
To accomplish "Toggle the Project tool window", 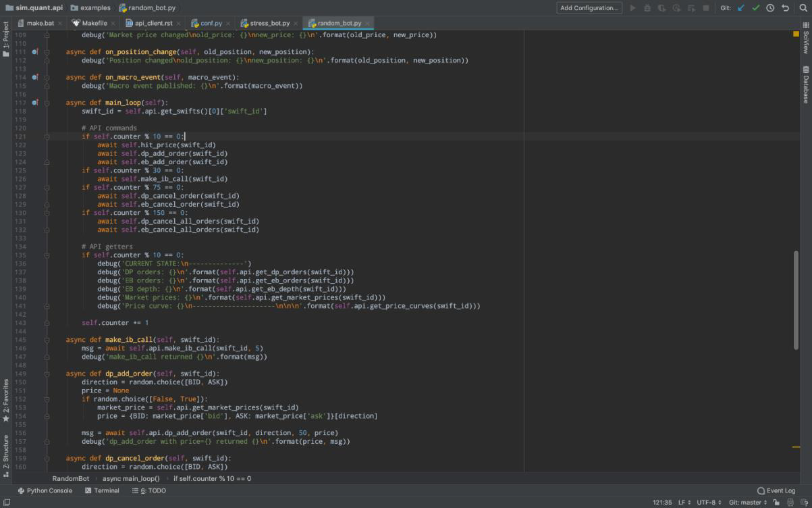I will coord(6,39).
